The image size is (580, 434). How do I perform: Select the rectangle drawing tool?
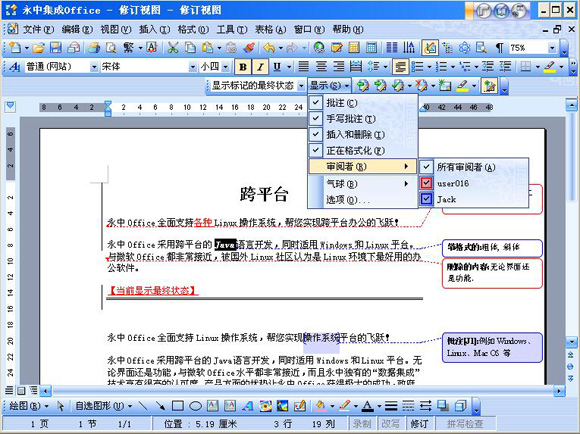178,406
